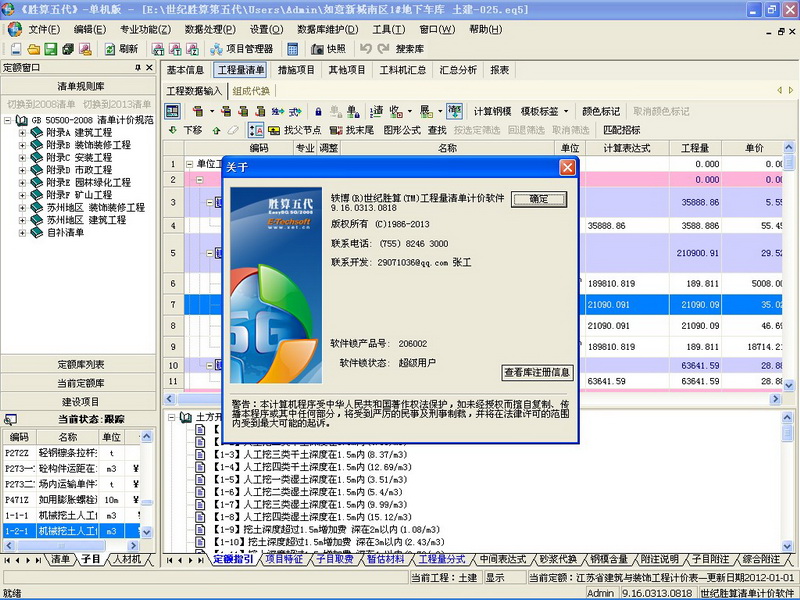Click the blue padlock lock icon
This screenshot has height=600, width=800.
(318, 111)
